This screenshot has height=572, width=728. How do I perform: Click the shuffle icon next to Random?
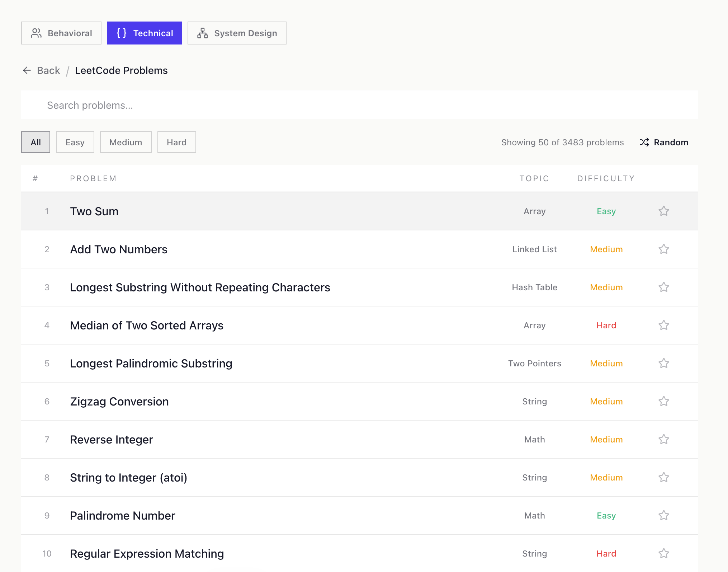644,142
